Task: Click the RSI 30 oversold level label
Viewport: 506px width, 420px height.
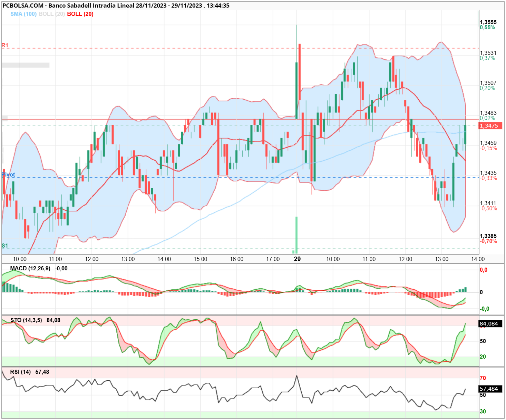Action: pos(483,411)
